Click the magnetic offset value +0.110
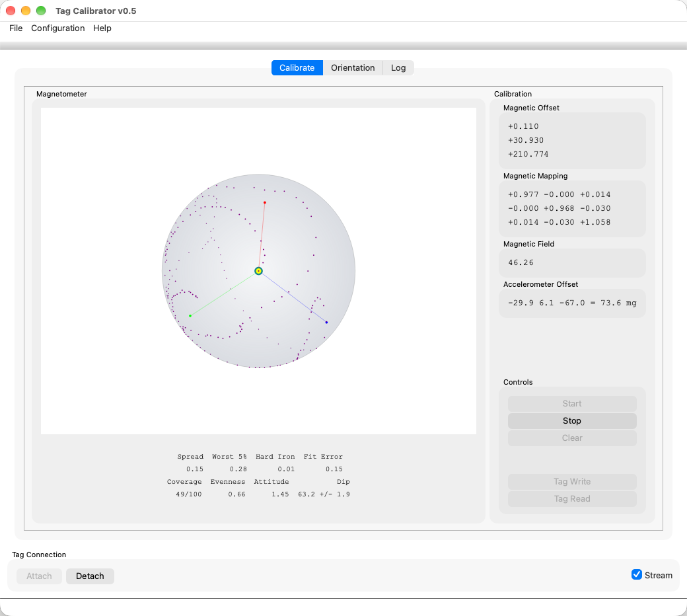Viewport: 687px width, 616px height. coord(523,126)
